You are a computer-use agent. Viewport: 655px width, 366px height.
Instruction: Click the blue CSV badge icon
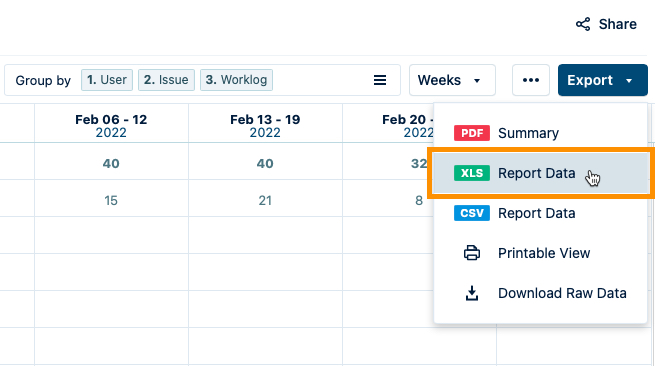(472, 213)
